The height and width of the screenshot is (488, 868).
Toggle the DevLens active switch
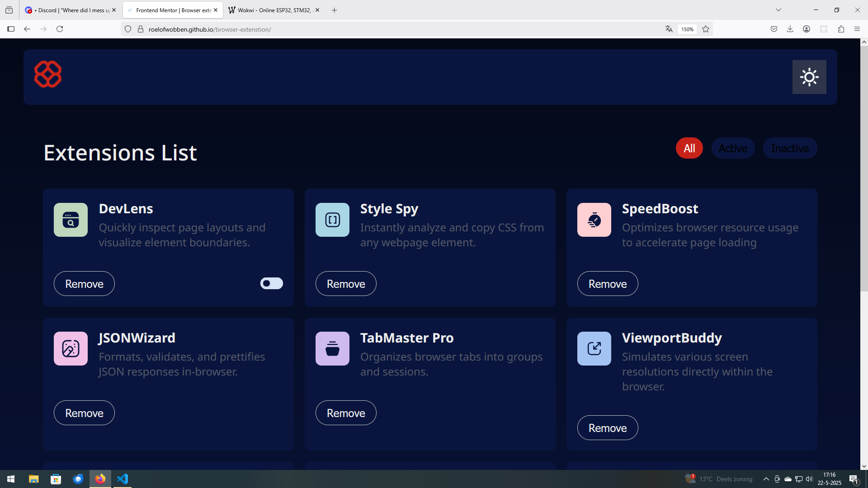[271, 283]
